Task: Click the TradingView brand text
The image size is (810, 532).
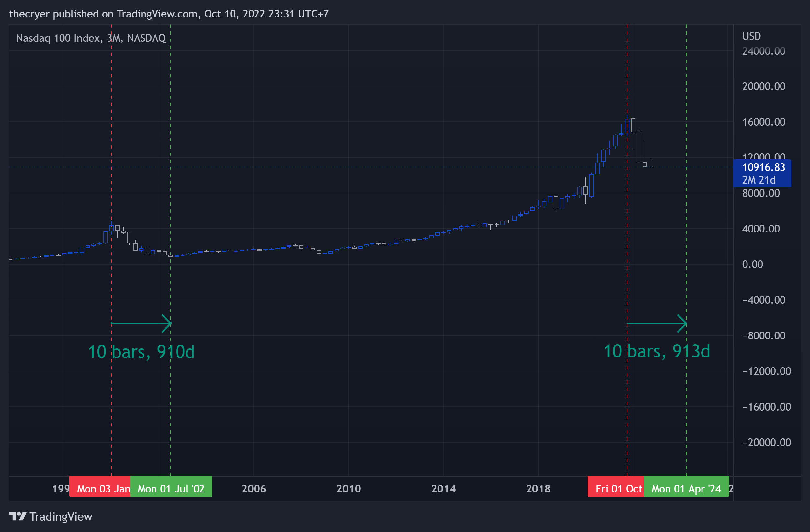Action: click(61, 516)
